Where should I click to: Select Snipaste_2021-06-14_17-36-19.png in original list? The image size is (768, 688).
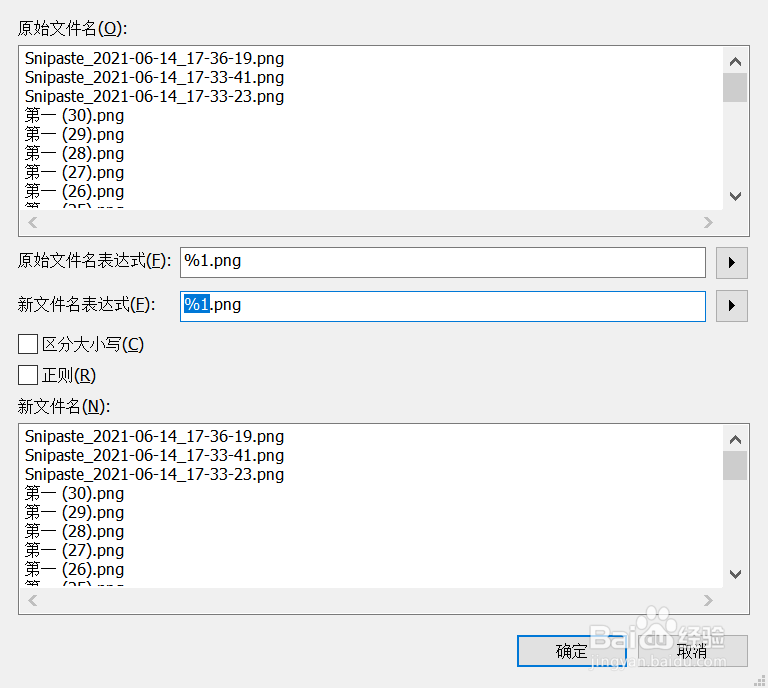[154, 58]
